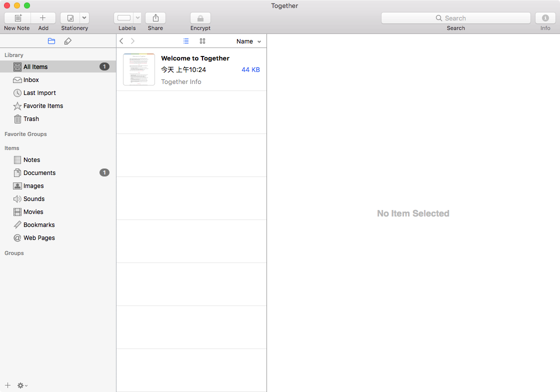Image resolution: width=560 pixels, height=392 pixels.
Task: Go forward with the right chevron
Action: click(133, 41)
